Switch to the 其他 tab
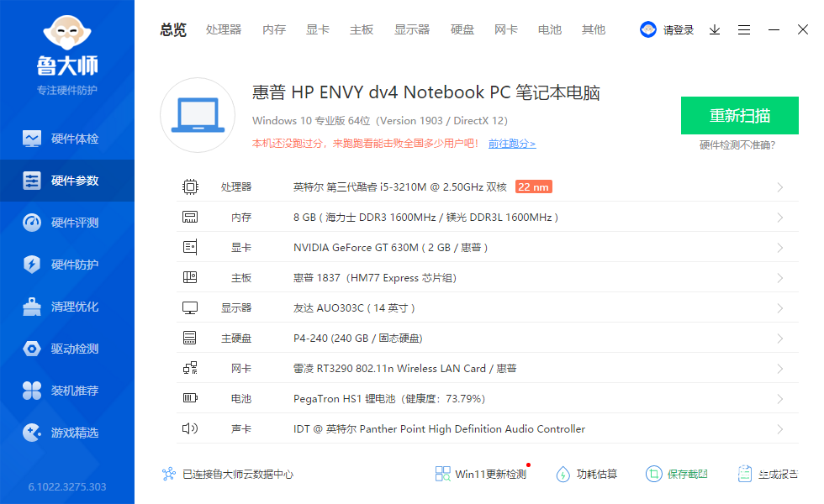 pos(594,29)
